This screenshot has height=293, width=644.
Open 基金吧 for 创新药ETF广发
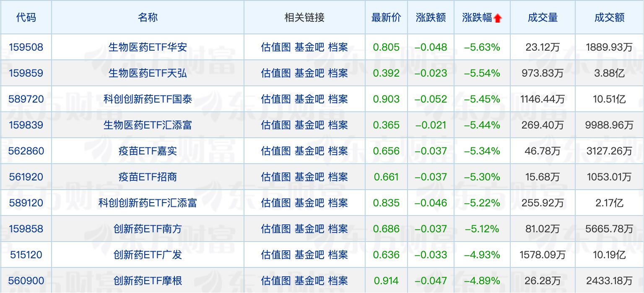(x=309, y=255)
